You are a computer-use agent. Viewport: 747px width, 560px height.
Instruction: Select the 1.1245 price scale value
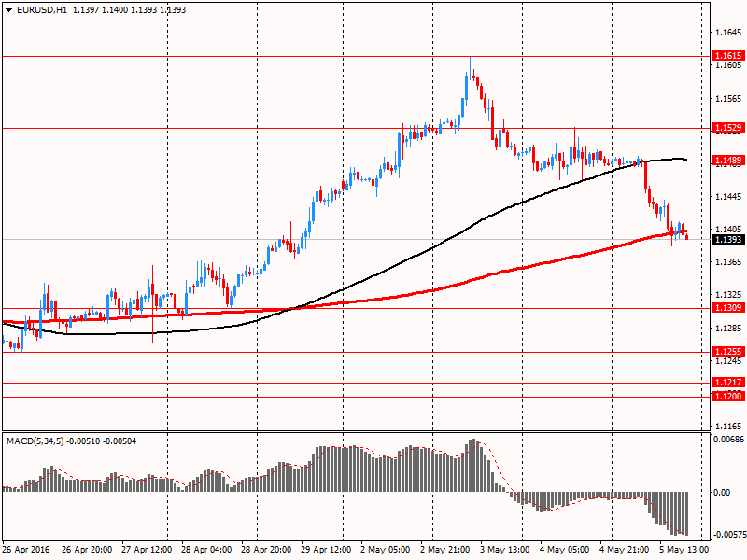728,361
